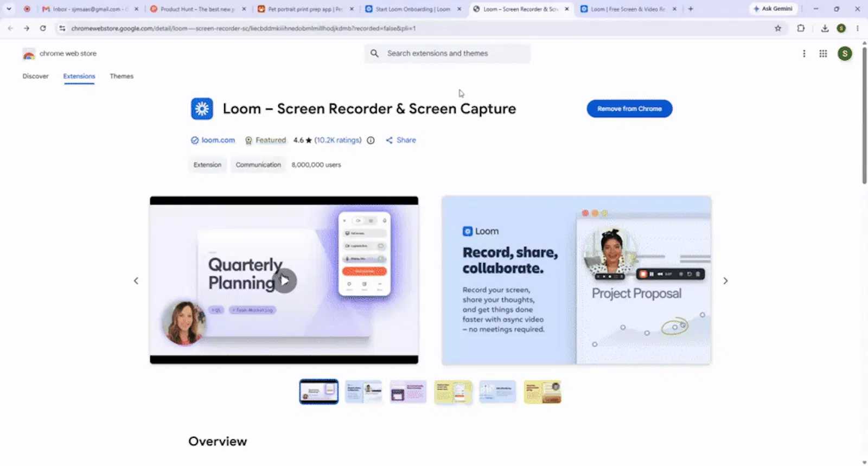Select the second carousel thumbnail
Screen dimensions: 868x466
(x=363, y=392)
